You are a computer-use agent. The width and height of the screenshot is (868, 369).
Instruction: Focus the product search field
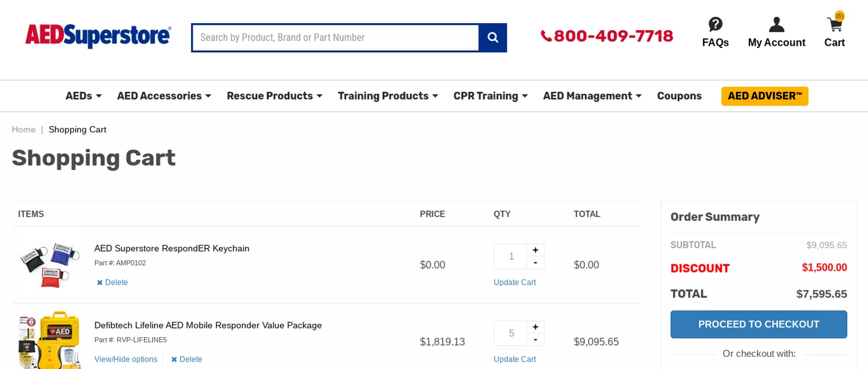pos(335,38)
